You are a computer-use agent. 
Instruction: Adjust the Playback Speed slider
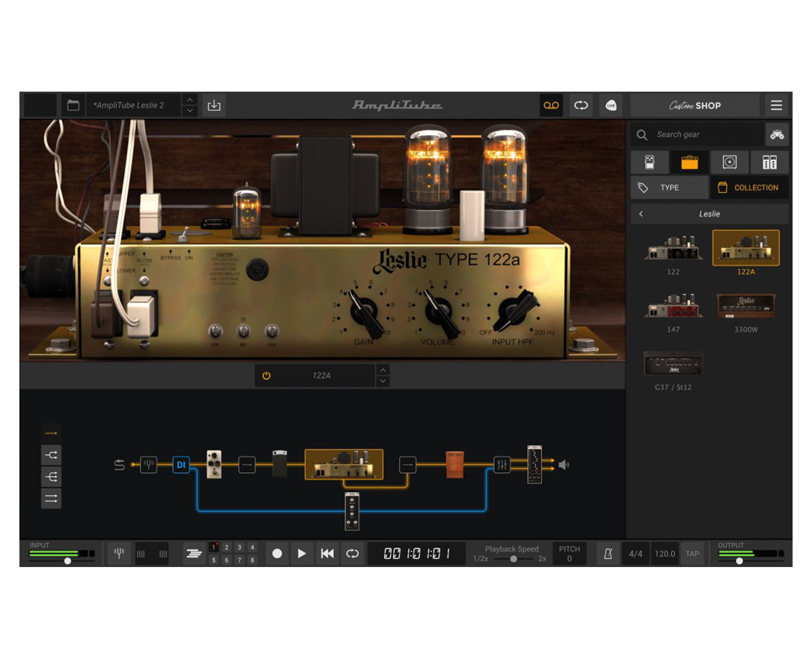[513, 559]
